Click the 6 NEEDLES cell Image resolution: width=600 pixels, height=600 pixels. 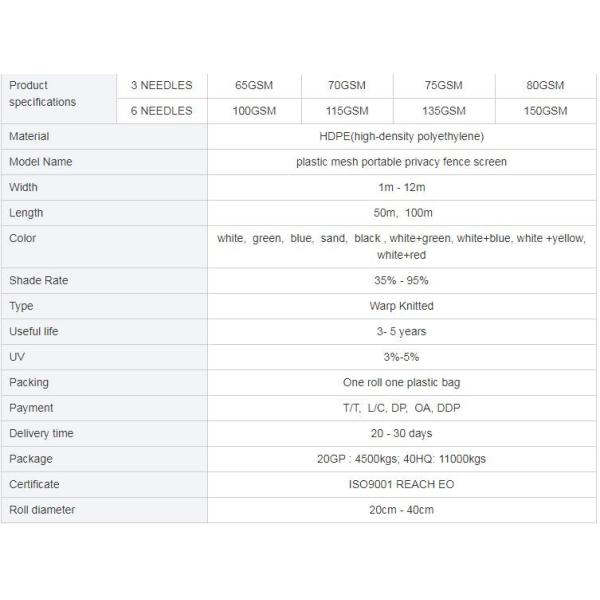[x=161, y=111]
